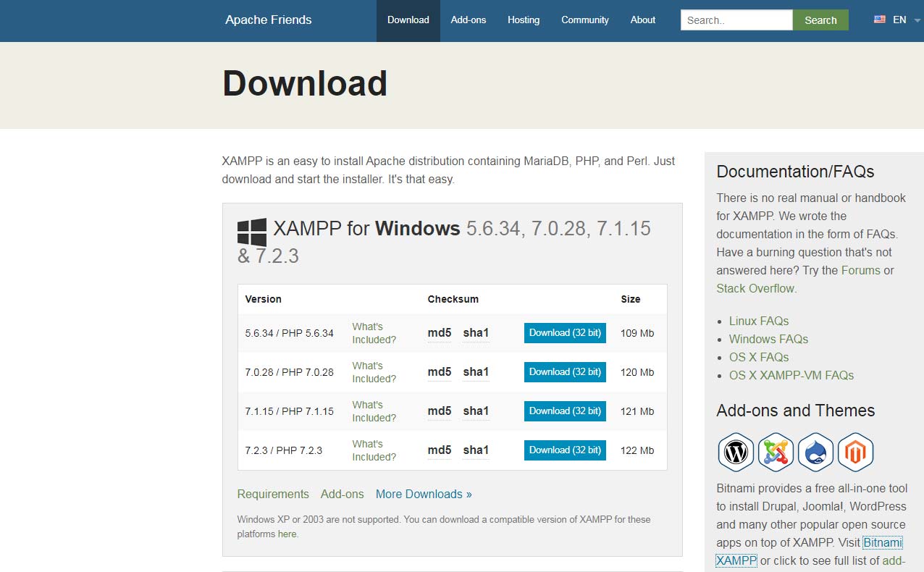The height and width of the screenshot is (572, 924).
Task: Open Linux FAQs
Action: [759, 321]
